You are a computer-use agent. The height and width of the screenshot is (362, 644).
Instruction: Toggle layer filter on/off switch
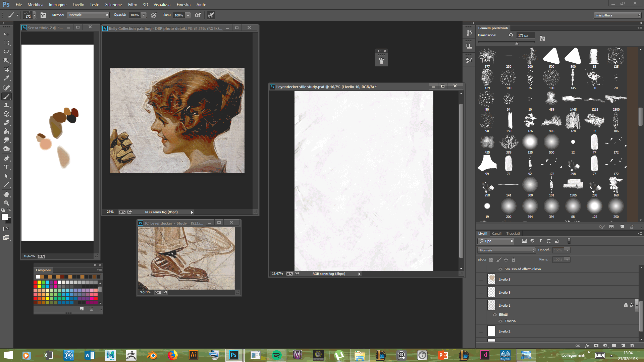[x=569, y=241]
